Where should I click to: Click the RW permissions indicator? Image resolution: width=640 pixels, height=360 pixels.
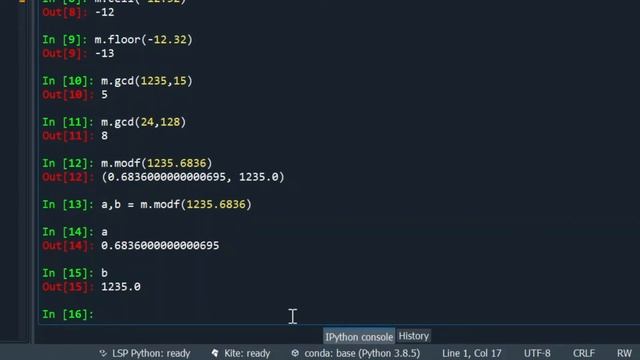pos(624,353)
